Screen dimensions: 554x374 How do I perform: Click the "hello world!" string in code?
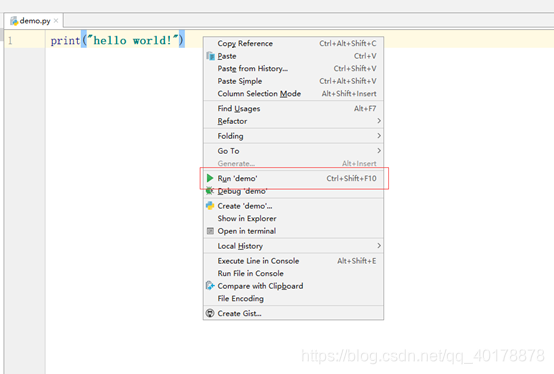(x=132, y=41)
